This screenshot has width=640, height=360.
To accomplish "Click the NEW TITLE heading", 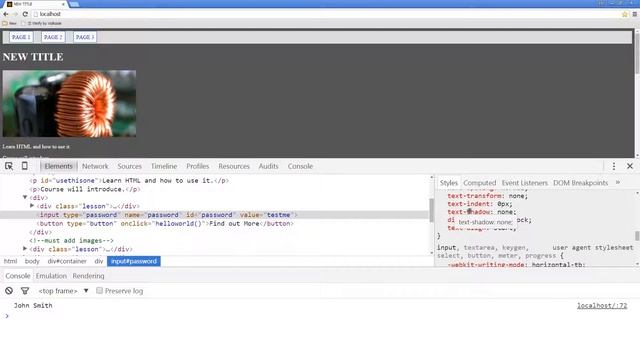I will 33,57.
